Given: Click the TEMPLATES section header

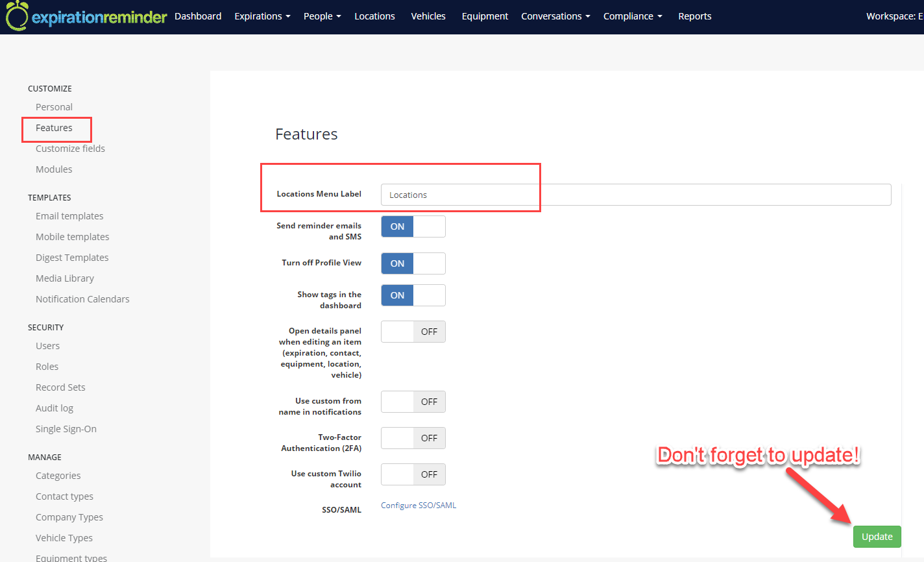Looking at the screenshot, I should click(x=49, y=198).
